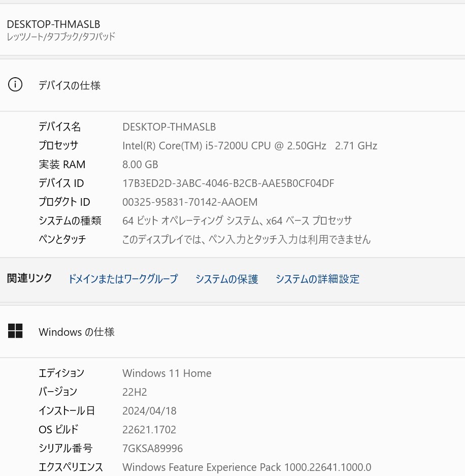Click the OS ビルド value 22621.1702
Image resolution: width=465 pixels, height=476 pixels.
(149, 430)
